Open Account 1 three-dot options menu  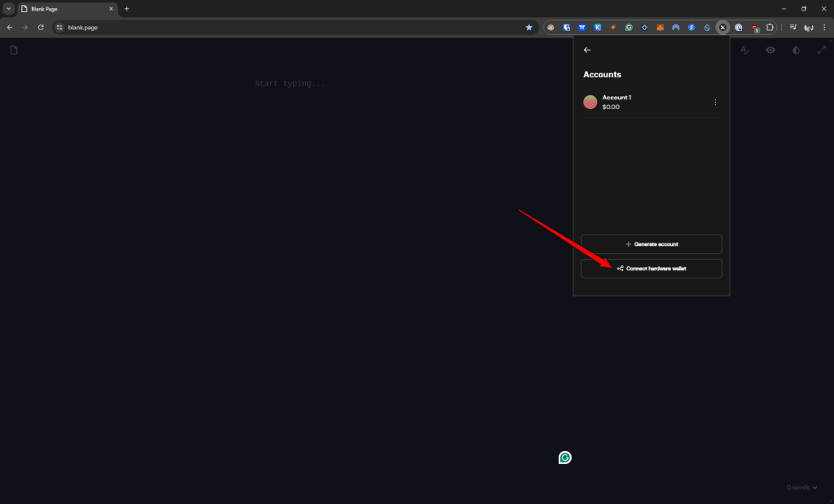(x=715, y=102)
